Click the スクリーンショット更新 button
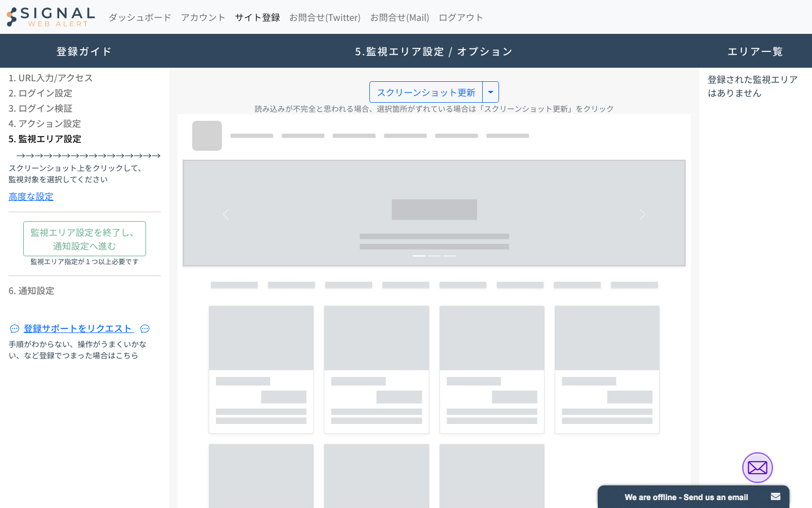Image resolution: width=812 pixels, height=508 pixels. point(426,92)
